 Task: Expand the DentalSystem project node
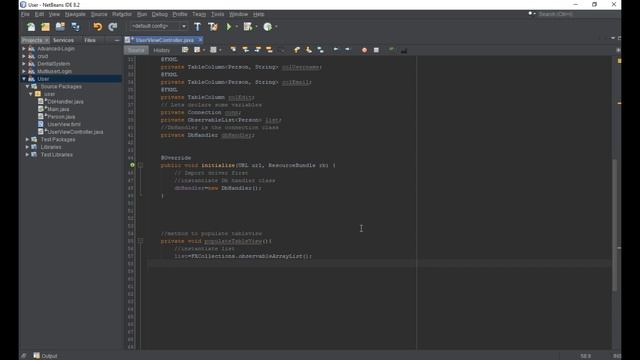[x=24, y=64]
